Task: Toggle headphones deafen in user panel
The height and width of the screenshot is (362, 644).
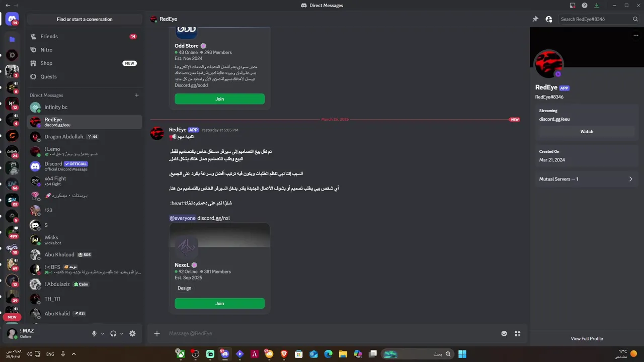Action: tap(113, 333)
